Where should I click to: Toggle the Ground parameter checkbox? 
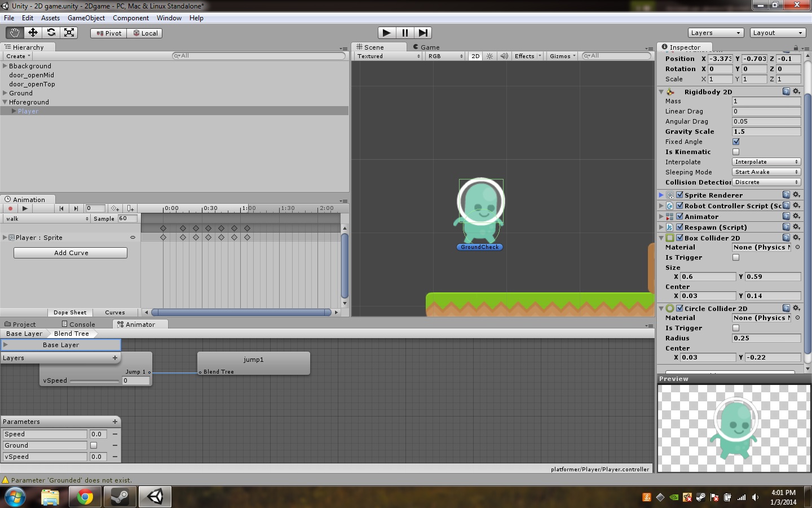pos(94,445)
